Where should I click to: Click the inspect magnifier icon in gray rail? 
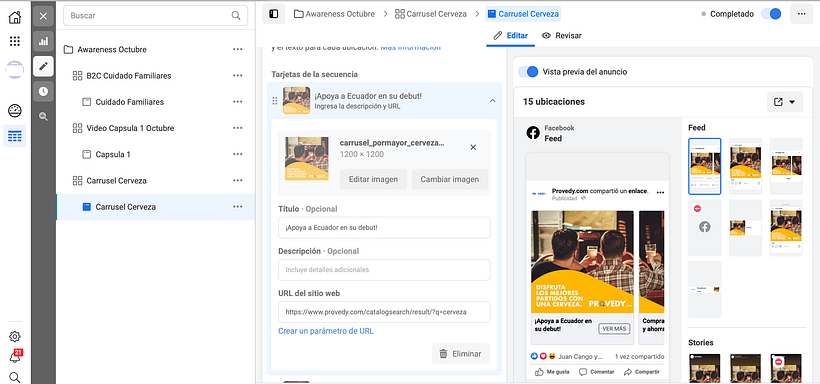point(43,117)
